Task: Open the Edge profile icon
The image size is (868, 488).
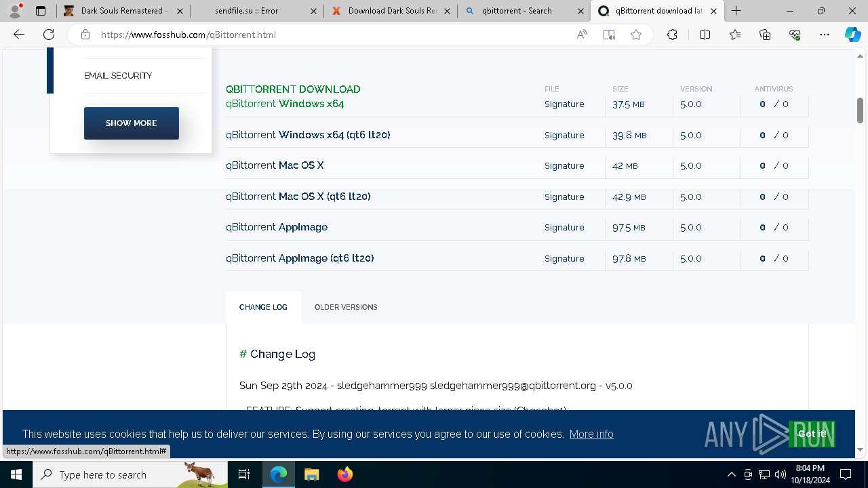Action: pos(15,11)
